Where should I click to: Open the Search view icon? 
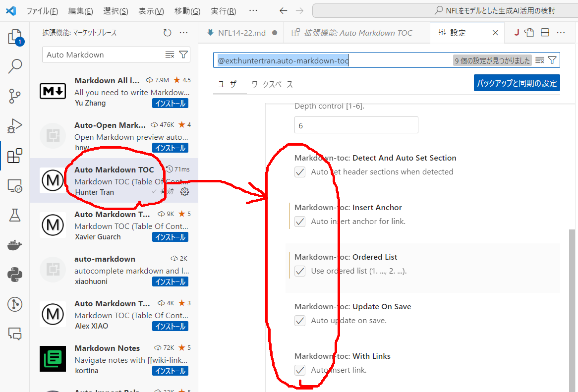pos(15,66)
